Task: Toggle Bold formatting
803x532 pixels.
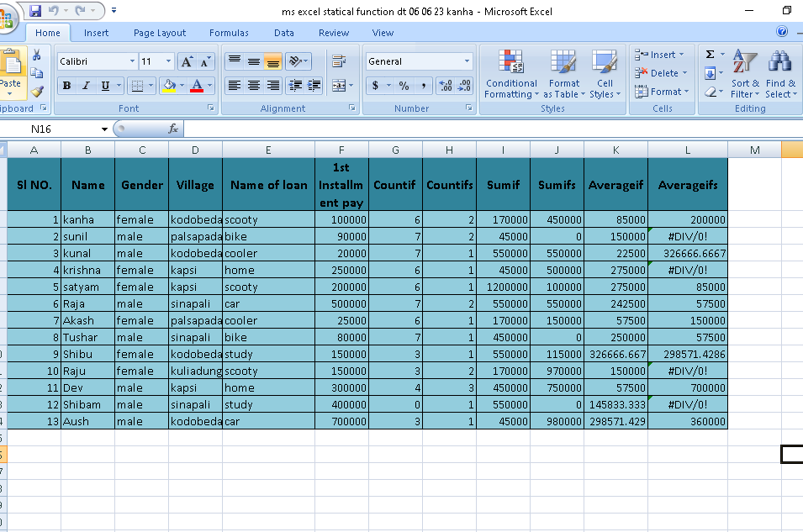Action: pos(66,86)
